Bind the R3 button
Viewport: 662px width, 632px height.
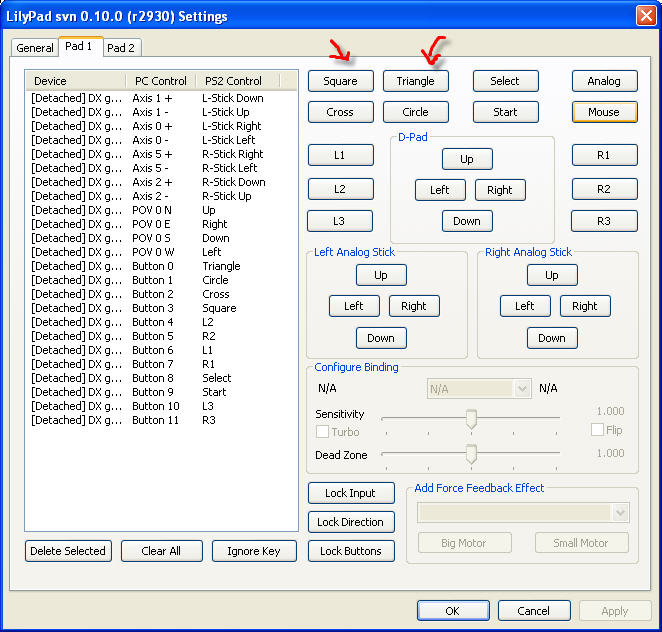click(x=604, y=221)
